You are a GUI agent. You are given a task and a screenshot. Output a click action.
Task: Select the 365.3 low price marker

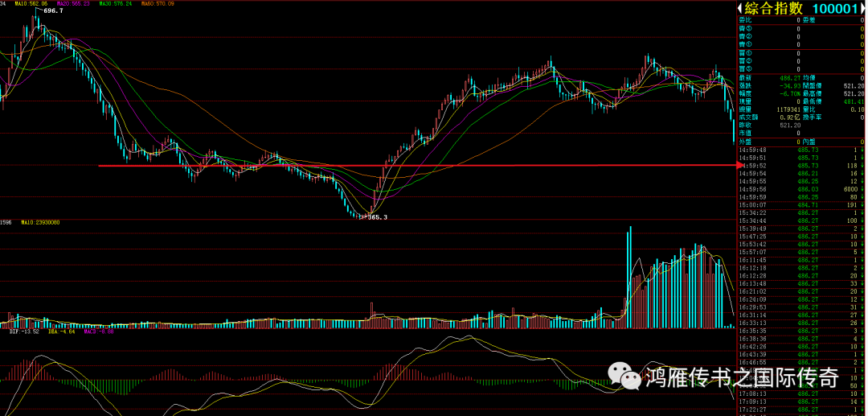(x=378, y=218)
